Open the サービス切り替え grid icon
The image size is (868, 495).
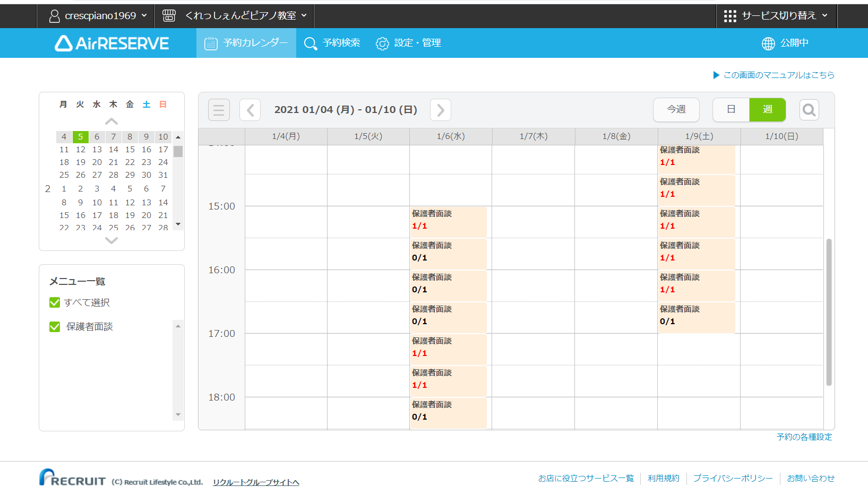(730, 16)
